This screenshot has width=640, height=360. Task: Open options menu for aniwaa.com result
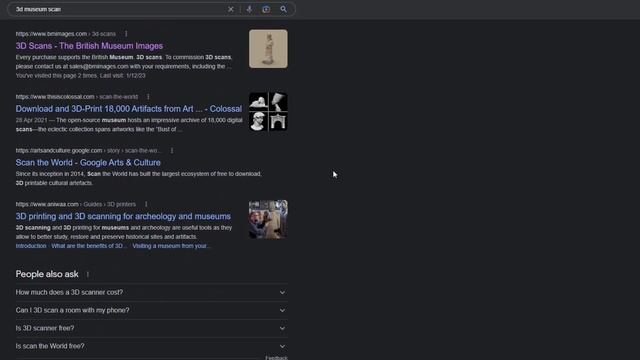(x=146, y=204)
